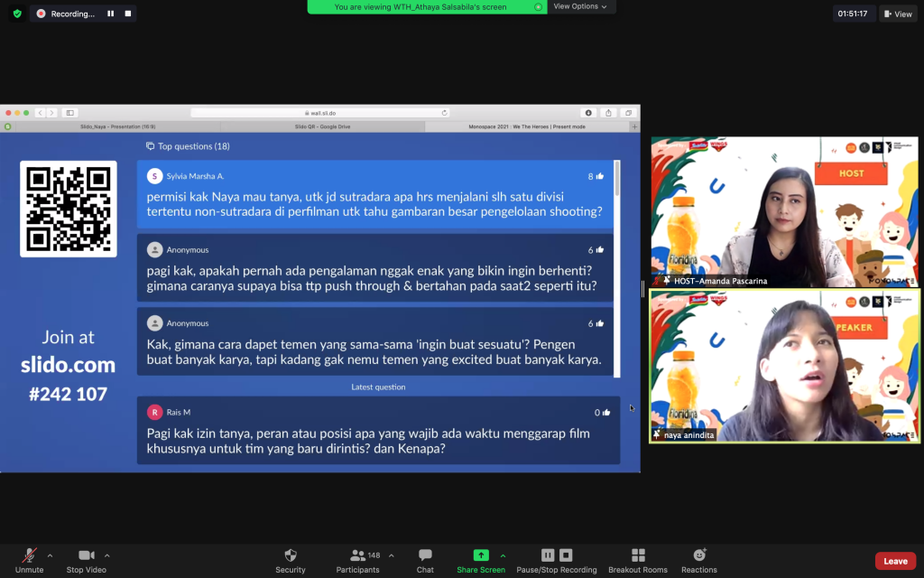Open the Reactions menu
The width and height of the screenshot is (924, 578).
tap(698, 555)
